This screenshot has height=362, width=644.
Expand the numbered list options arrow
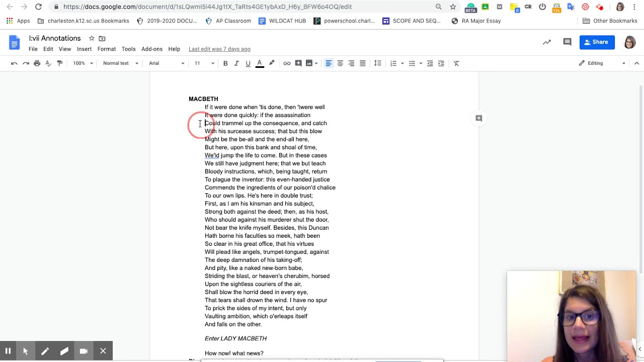click(x=402, y=63)
